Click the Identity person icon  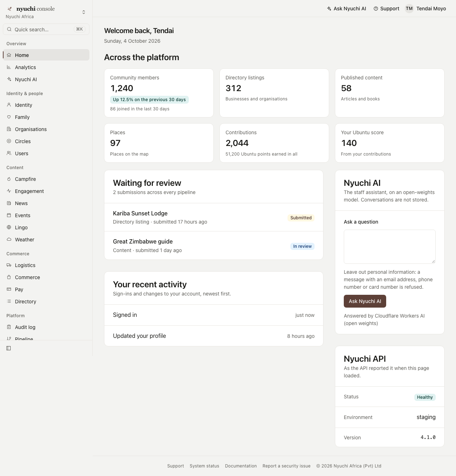[9, 105]
